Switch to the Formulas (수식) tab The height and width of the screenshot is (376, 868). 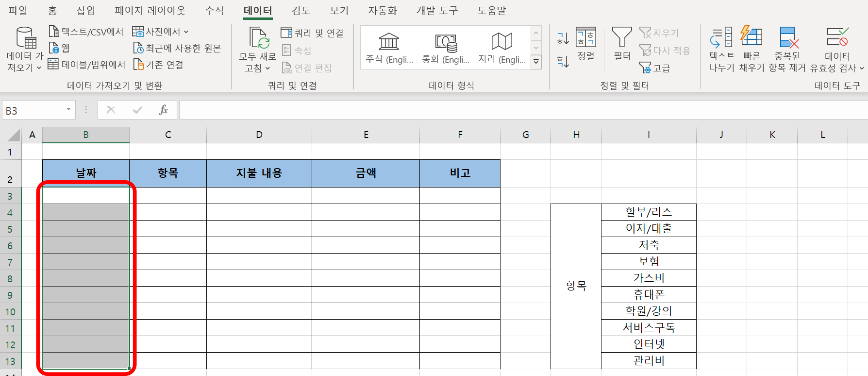coord(214,11)
